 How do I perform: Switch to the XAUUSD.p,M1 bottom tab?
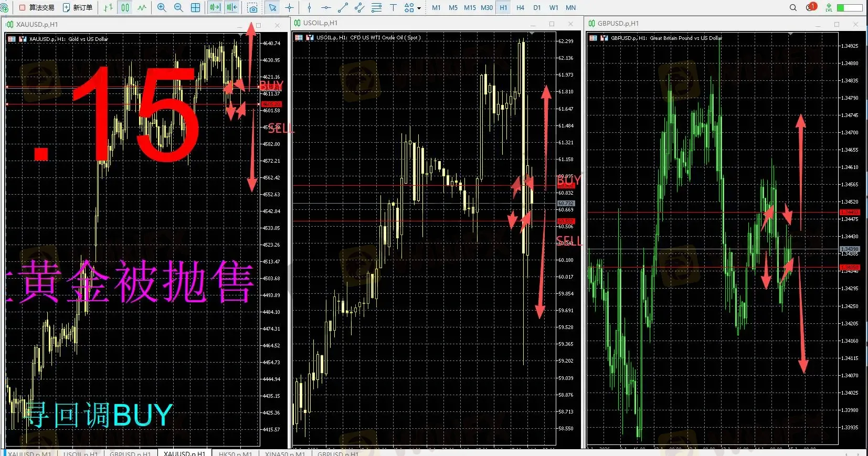30,453
